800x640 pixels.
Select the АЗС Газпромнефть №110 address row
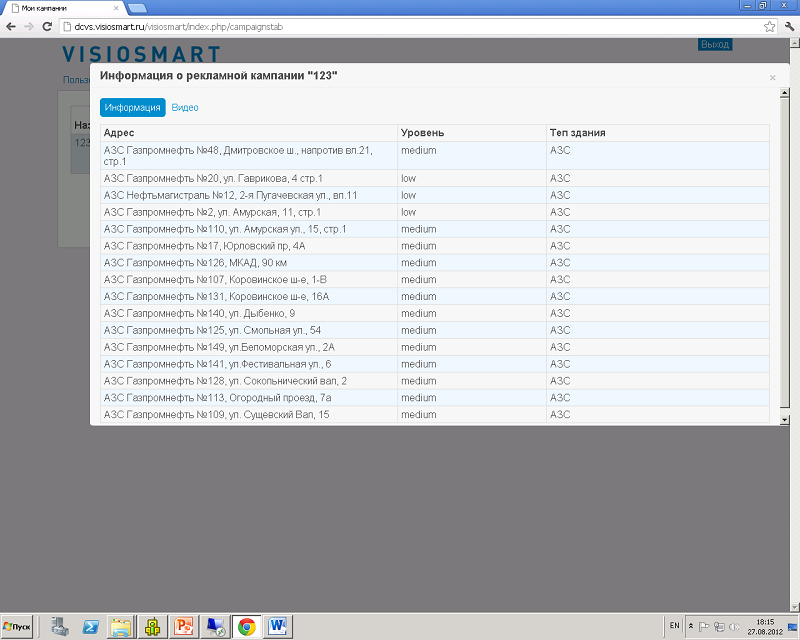(435, 229)
